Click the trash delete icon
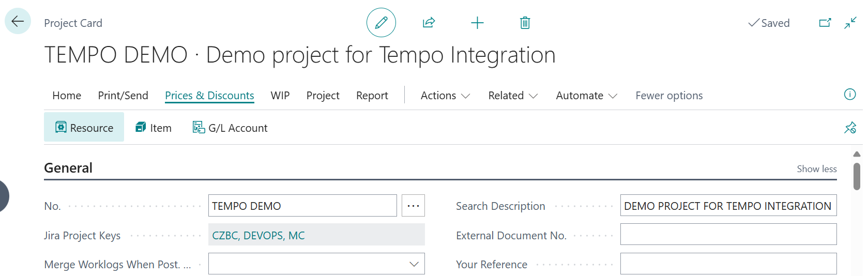Image resolution: width=868 pixels, height=276 pixels. [525, 23]
